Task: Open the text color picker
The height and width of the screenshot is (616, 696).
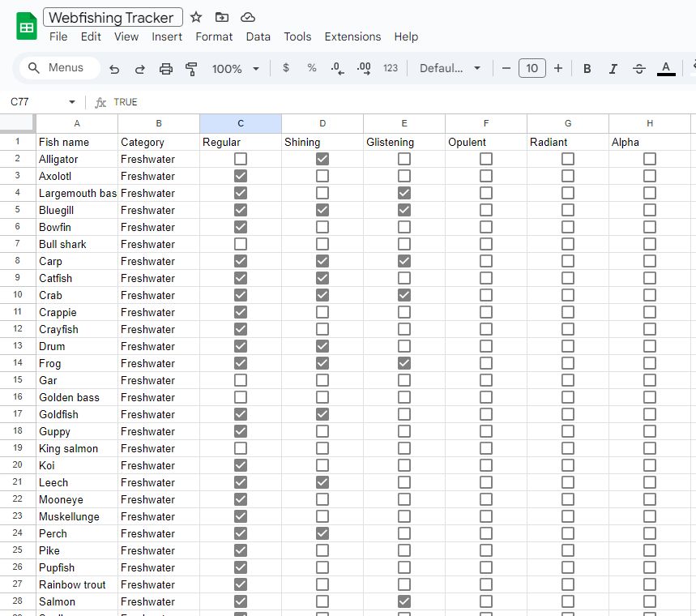Action: click(666, 68)
